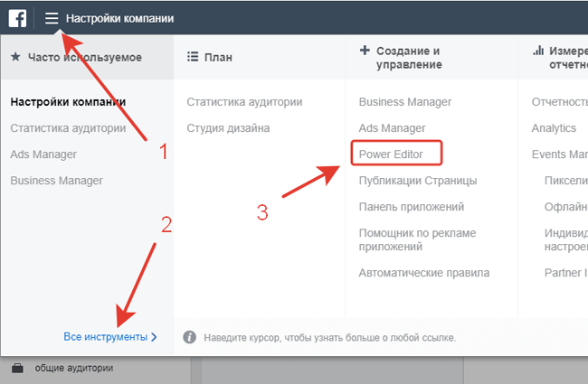
Task: Open Ads Manager in frequently used list
Action: click(43, 155)
